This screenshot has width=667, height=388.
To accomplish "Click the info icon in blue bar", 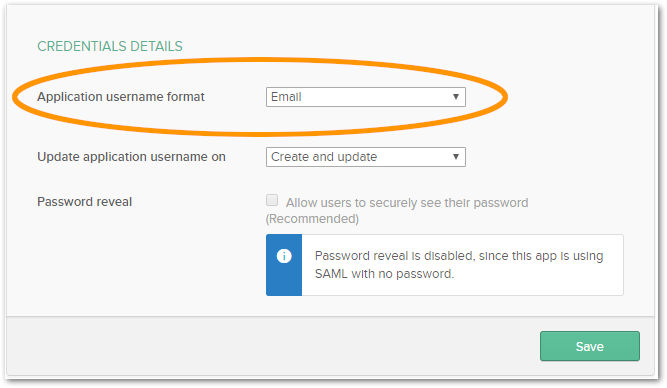I will [x=284, y=256].
